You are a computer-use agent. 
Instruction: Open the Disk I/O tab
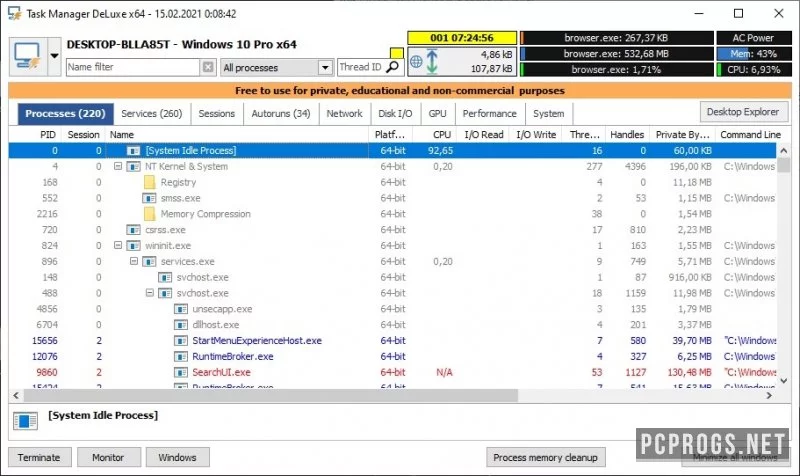click(x=395, y=113)
